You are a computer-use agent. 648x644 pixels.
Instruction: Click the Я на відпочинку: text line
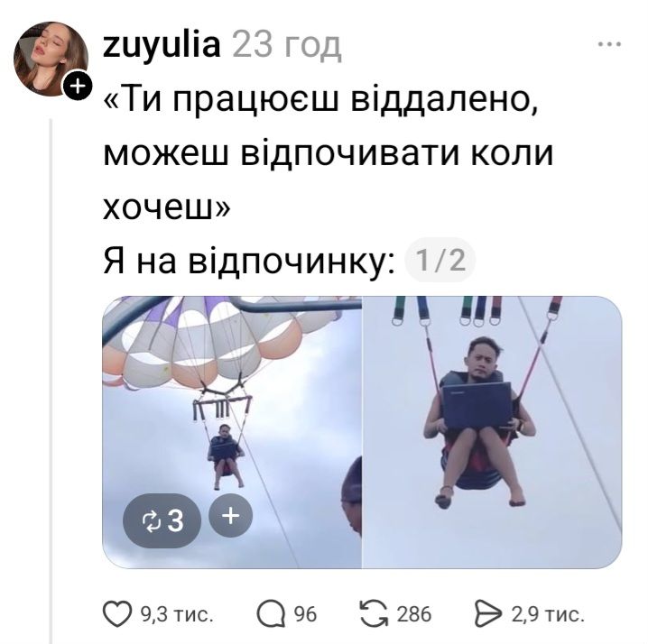[249, 261]
